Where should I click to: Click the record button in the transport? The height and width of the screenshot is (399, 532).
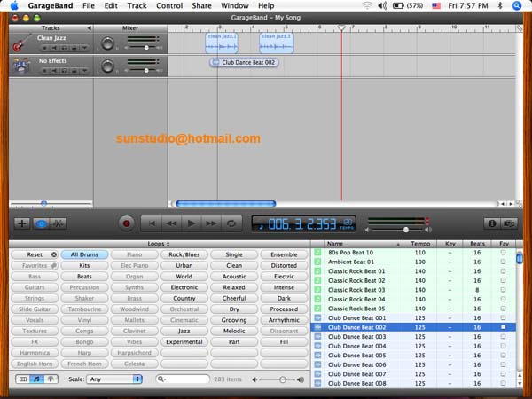pyautogui.click(x=126, y=223)
